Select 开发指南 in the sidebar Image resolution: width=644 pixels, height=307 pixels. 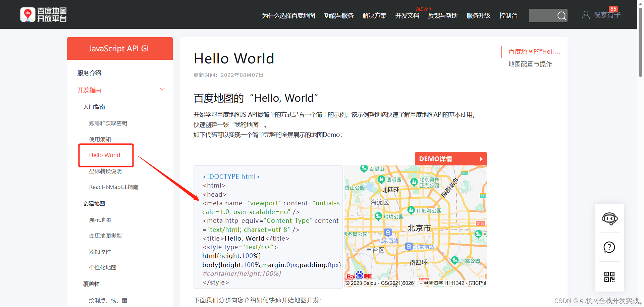(x=89, y=90)
